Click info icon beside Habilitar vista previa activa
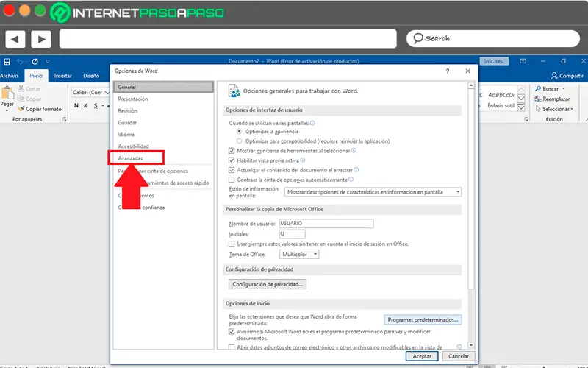Viewport: 588px width, 368px height. tap(303, 160)
